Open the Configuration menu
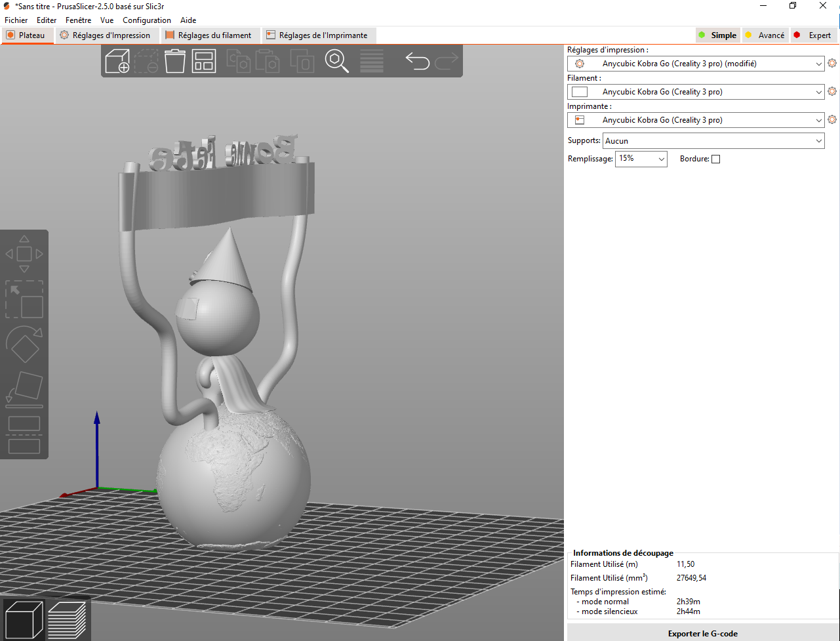Viewport: 840px width, 641px height. pyautogui.click(x=147, y=20)
